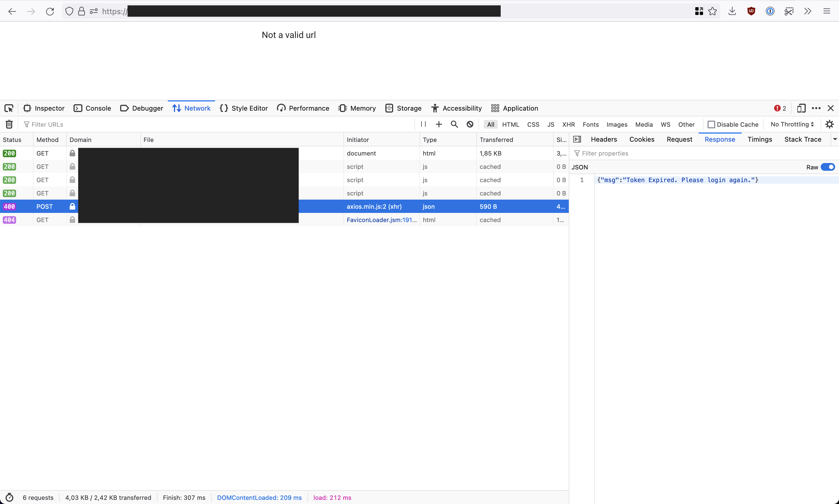Open the Cookies tab for the request
The height and width of the screenshot is (504, 839).
[641, 139]
